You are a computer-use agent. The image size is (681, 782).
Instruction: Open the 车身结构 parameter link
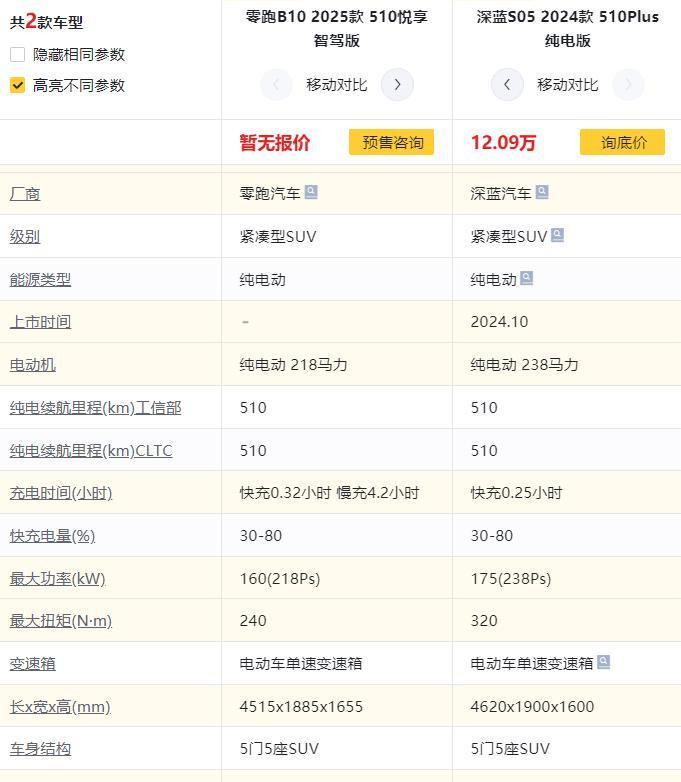(x=40, y=749)
